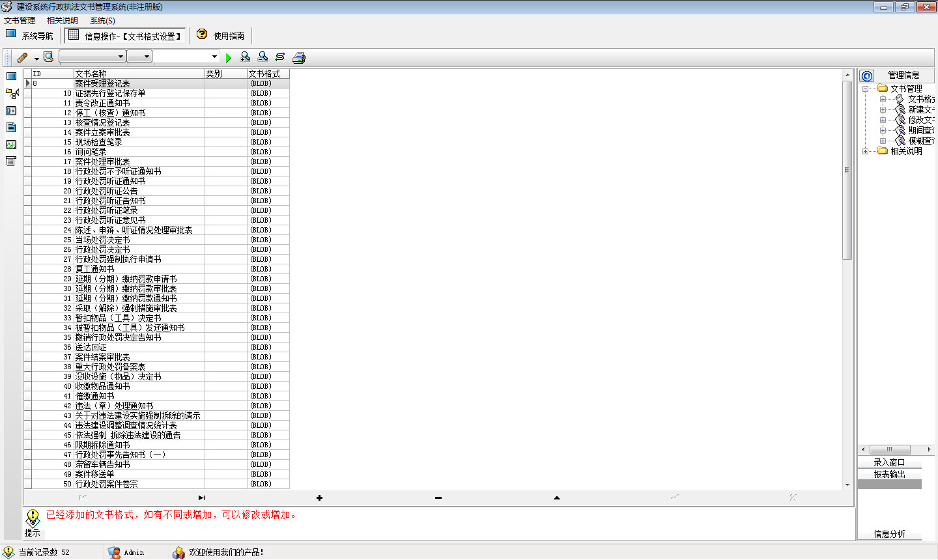The image size is (938, 560).
Task: Click the 系统导航 monitor icon
Action: pos(10,34)
